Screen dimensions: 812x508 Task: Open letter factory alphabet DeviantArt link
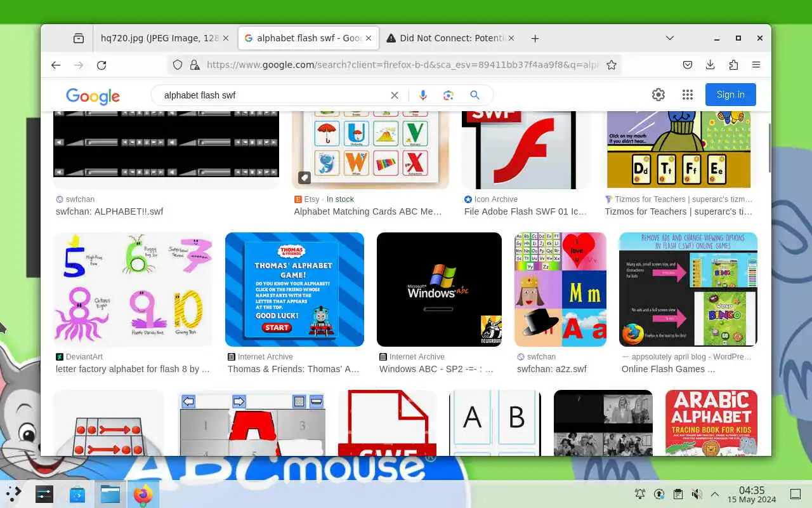pos(133,369)
